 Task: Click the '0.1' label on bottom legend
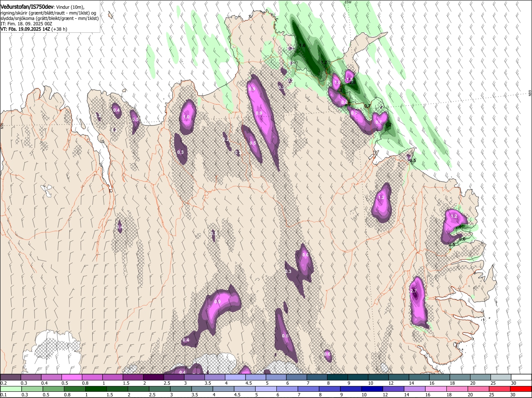3,395
